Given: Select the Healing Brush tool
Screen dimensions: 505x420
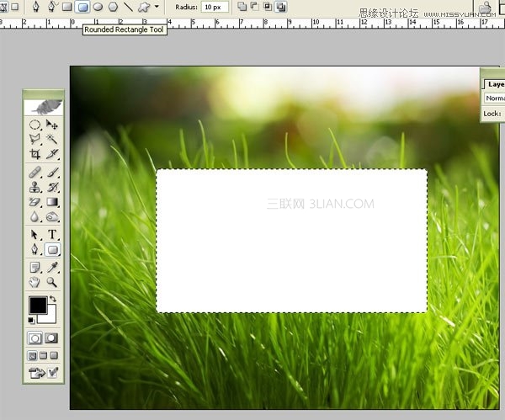Looking at the screenshot, I should [35, 173].
